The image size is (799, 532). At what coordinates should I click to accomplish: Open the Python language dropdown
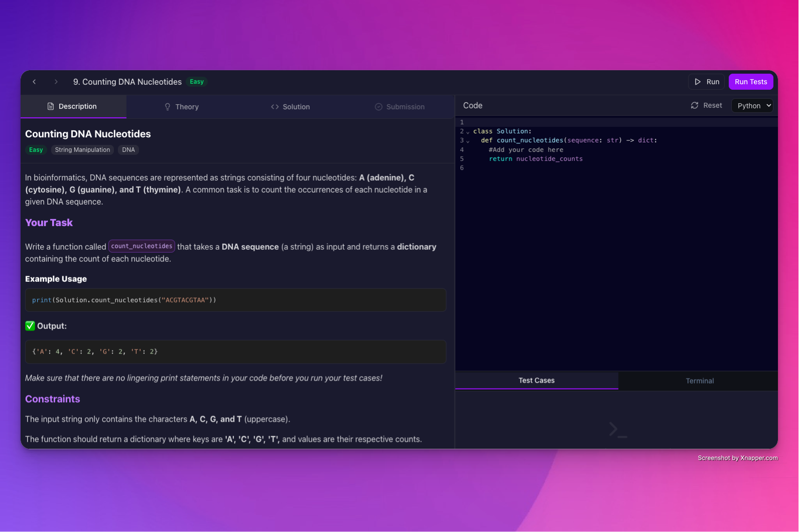coord(752,106)
